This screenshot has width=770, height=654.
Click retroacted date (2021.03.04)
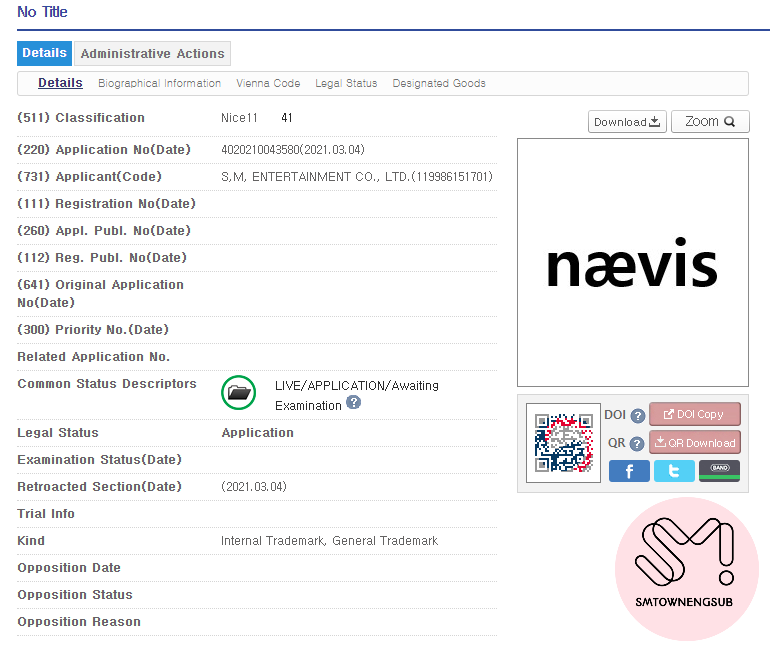point(254,487)
